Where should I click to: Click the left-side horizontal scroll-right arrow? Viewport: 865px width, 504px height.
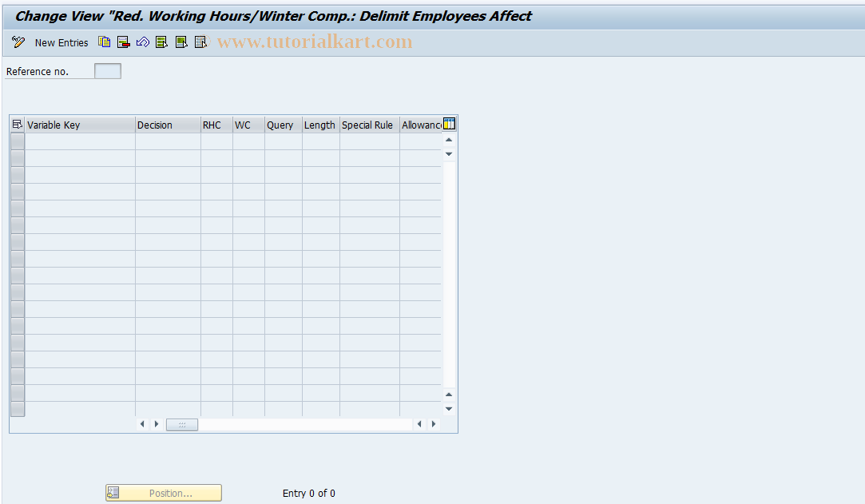pos(157,424)
